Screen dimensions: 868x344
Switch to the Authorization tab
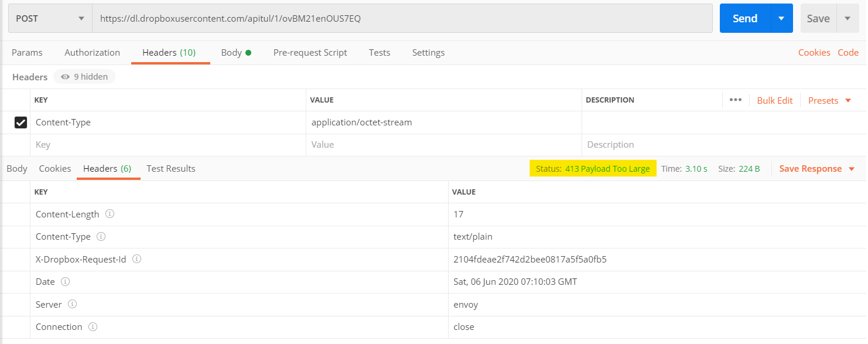(x=91, y=52)
